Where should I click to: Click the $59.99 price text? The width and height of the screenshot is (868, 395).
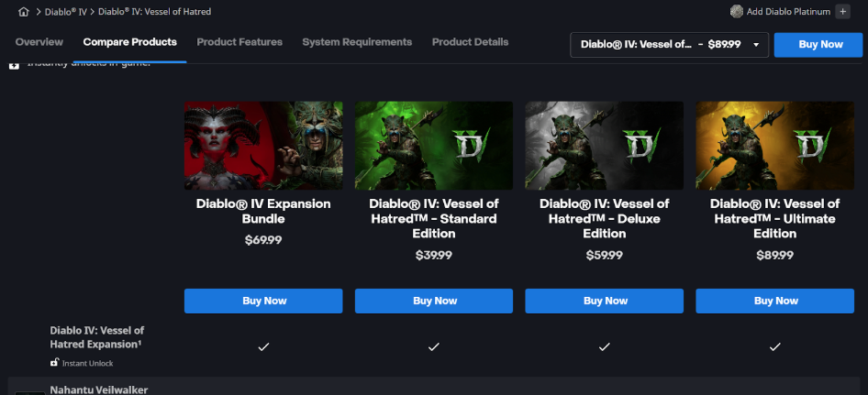coord(605,255)
